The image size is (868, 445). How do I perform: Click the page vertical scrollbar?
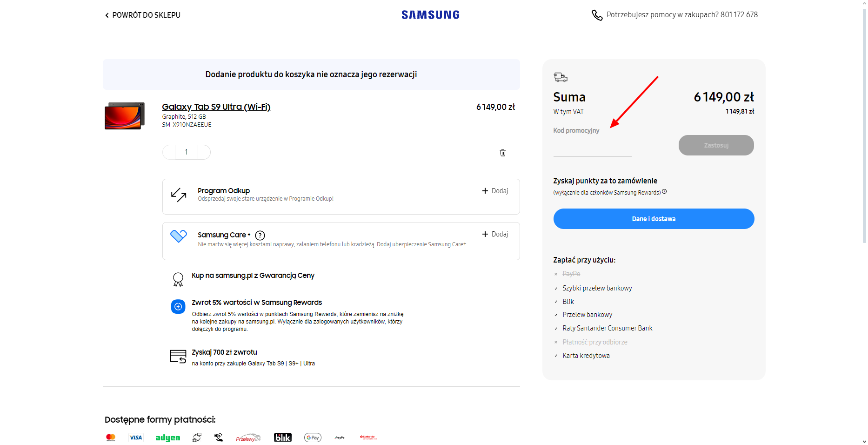coord(864,126)
